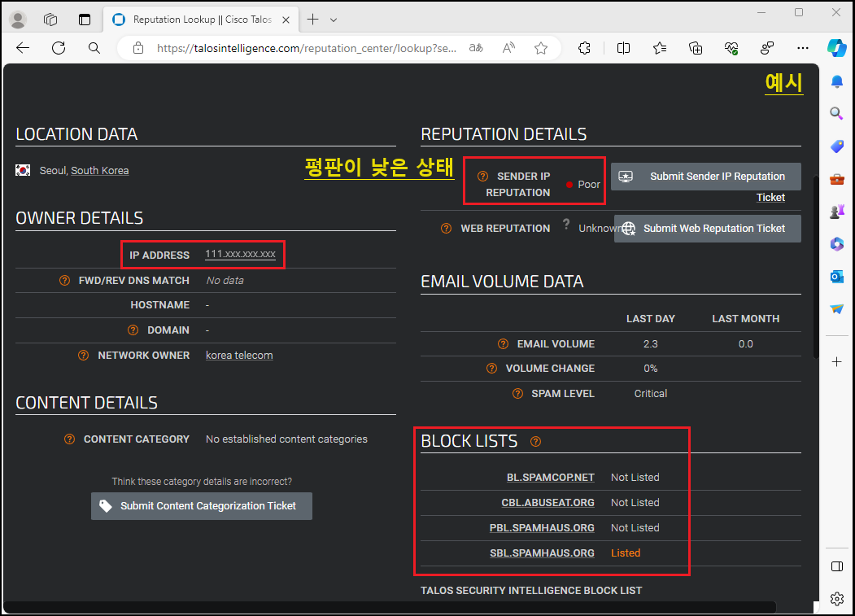The width and height of the screenshot is (855, 616).
Task: Expand the tab search dropdown arrow
Action: pos(334,20)
